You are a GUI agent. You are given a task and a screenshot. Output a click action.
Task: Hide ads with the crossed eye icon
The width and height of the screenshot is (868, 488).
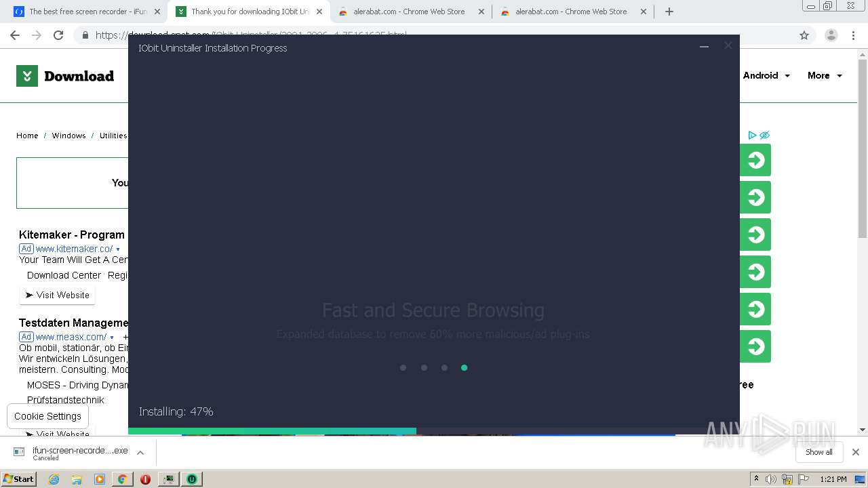764,135
